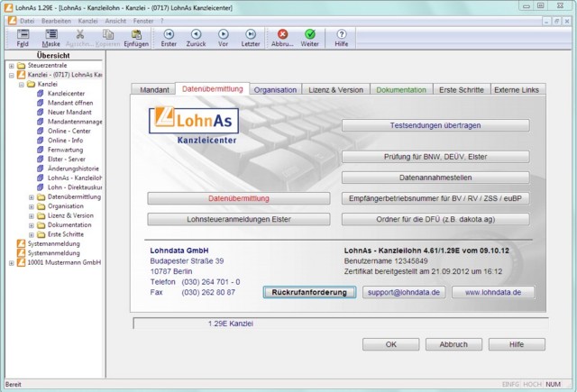Expand the Lizenz & Version tree folder
This screenshot has width=577, height=392.
pyautogui.click(x=32, y=216)
